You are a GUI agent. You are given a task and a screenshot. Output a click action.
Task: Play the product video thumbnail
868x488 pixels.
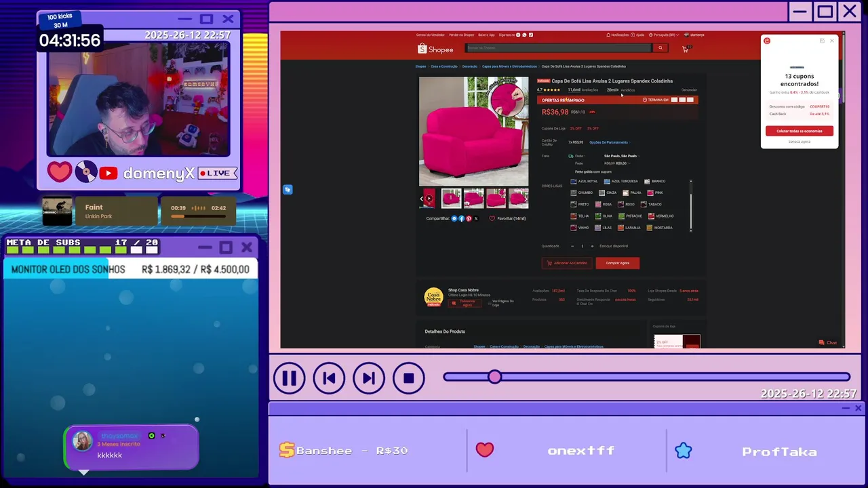[429, 199]
